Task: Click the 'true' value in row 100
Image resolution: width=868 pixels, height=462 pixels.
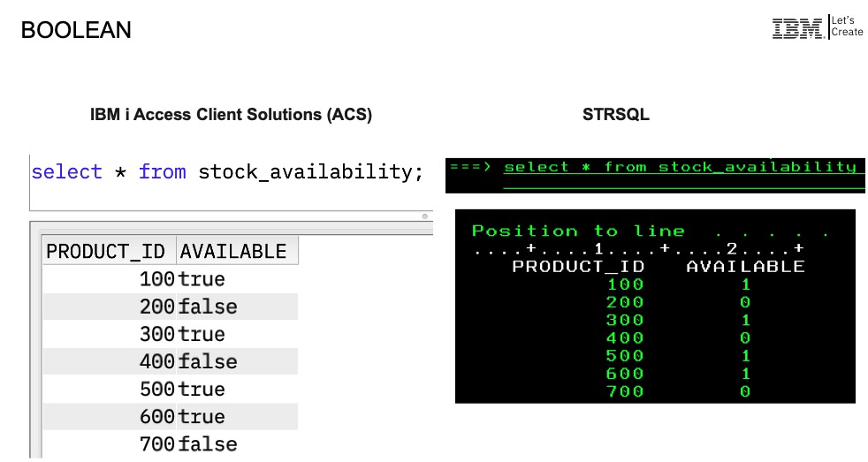Action: pyautogui.click(x=202, y=279)
